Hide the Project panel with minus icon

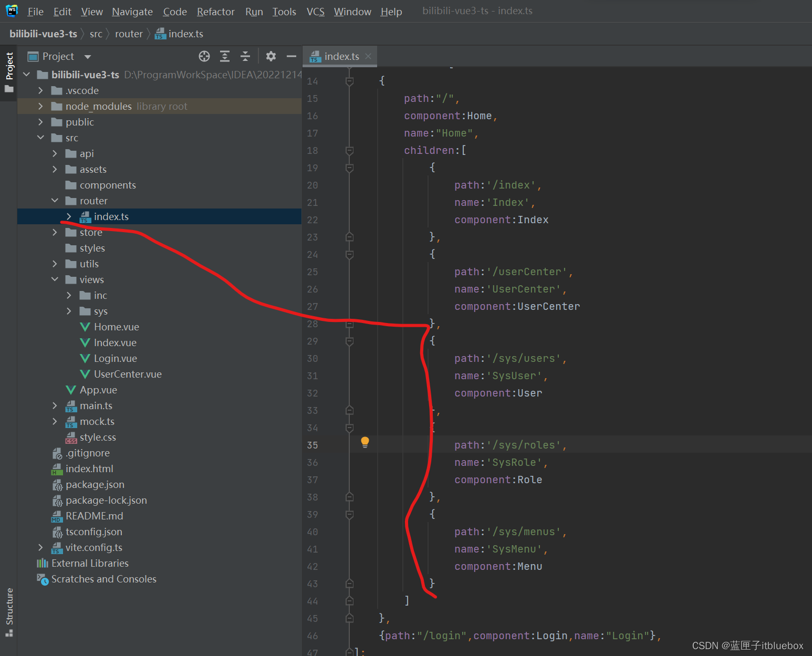click(291, 56)
